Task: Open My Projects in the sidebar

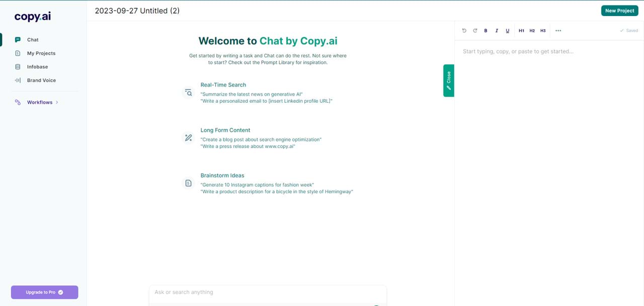Action: 41,53
